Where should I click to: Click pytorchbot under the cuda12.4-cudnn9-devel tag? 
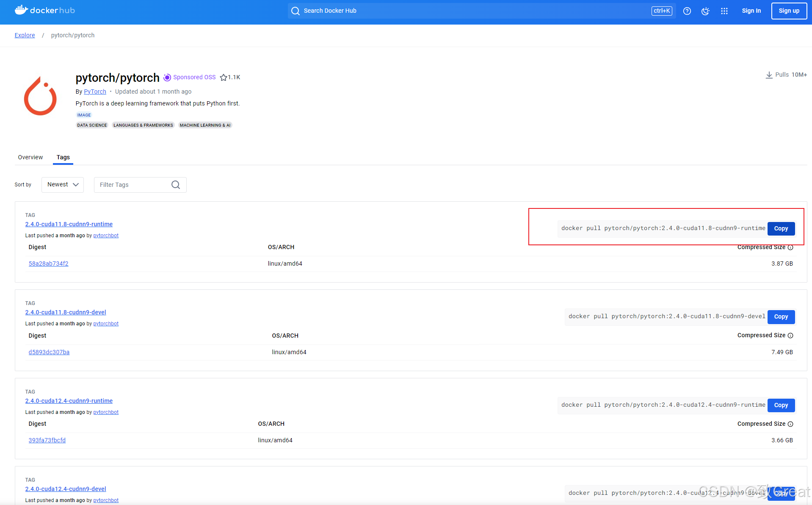(106, 500)
